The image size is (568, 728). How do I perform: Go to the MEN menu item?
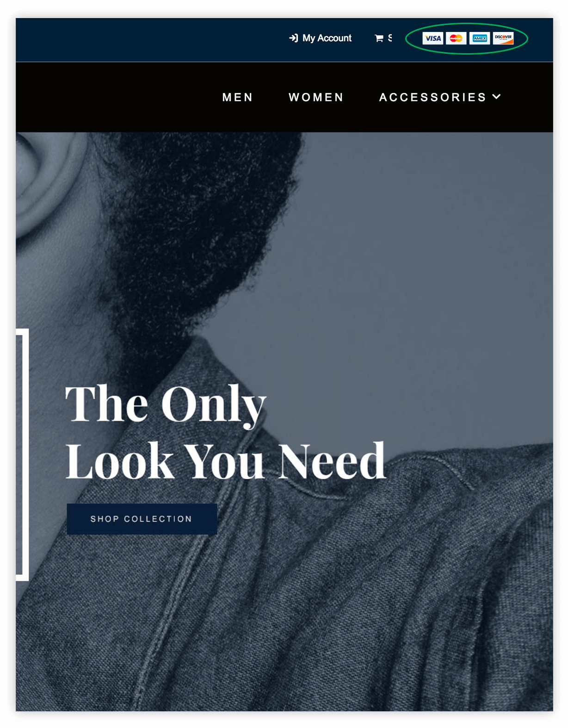(238, 97)
